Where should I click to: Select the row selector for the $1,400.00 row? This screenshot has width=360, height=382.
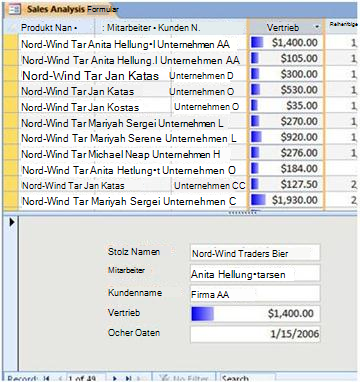(x=11, y=43)
